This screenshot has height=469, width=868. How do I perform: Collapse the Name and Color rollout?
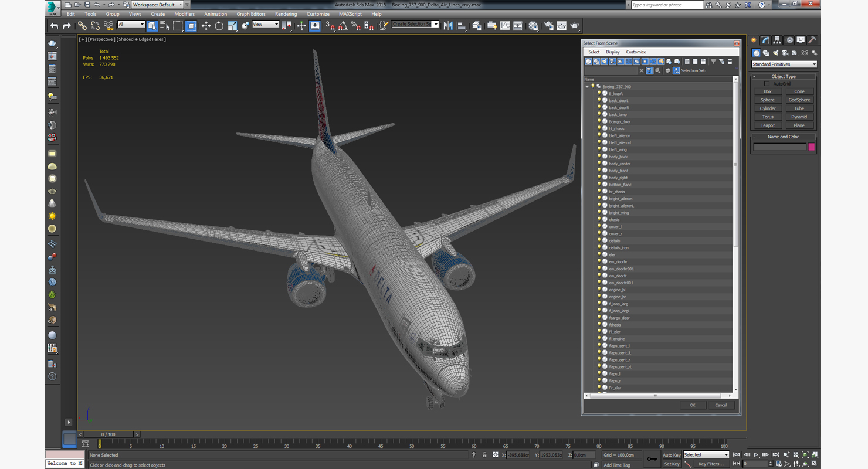point(784,137)
